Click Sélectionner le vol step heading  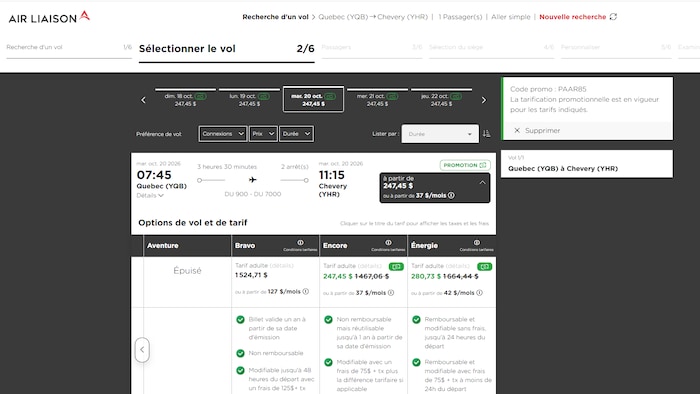point(187,49)
